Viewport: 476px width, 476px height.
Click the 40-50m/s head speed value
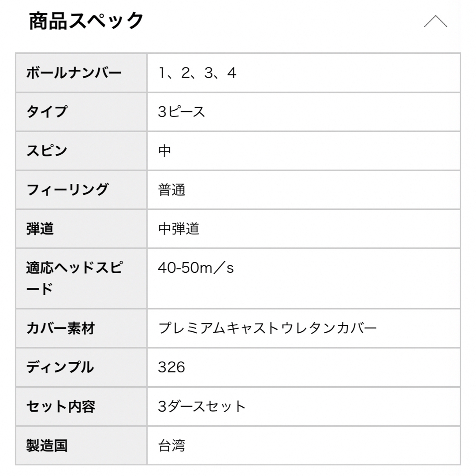(x=196, y=268)
